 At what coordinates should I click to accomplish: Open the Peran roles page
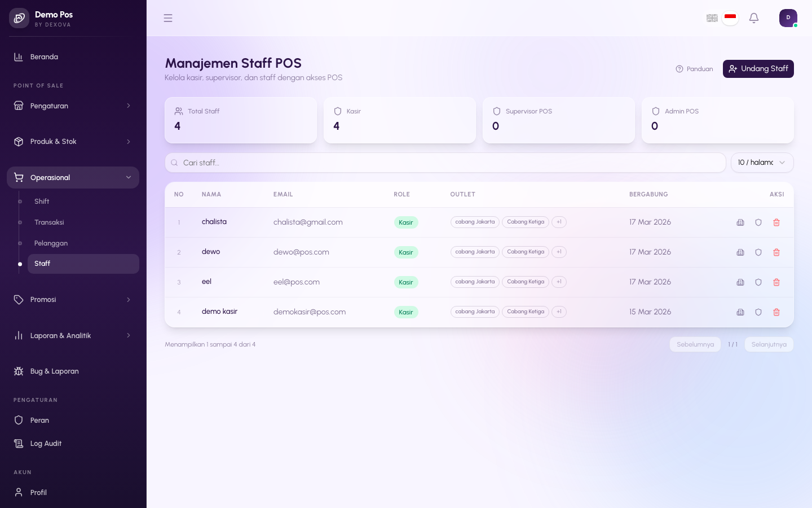click(73, 421)
